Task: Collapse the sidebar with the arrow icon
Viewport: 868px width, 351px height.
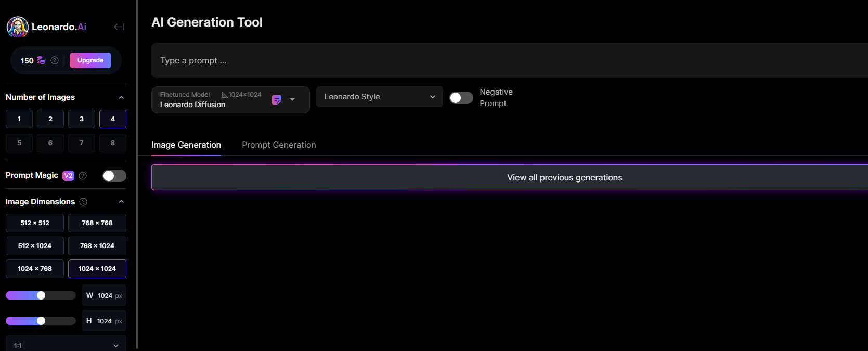Action: [x=119, y=27]
